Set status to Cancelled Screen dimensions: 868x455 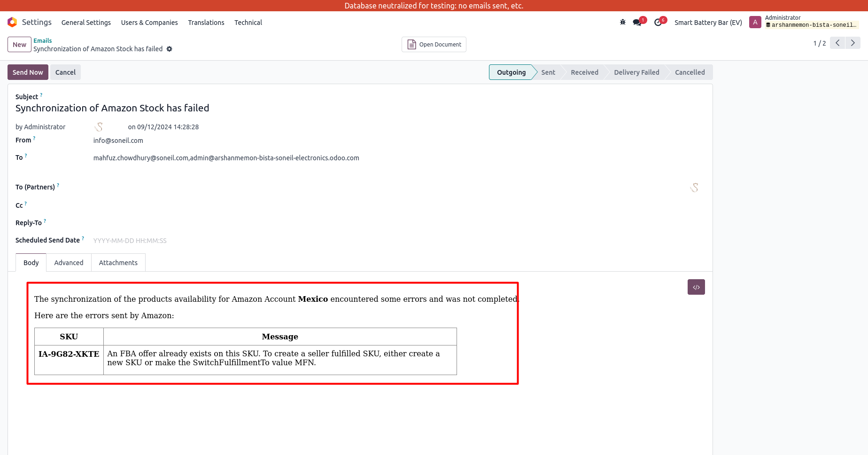coord(690,72)
